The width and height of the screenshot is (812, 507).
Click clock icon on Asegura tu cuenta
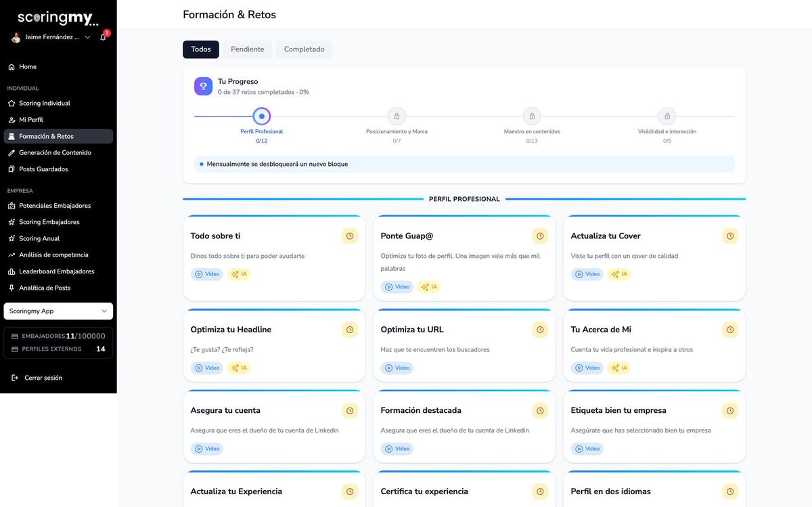[350, 411]
